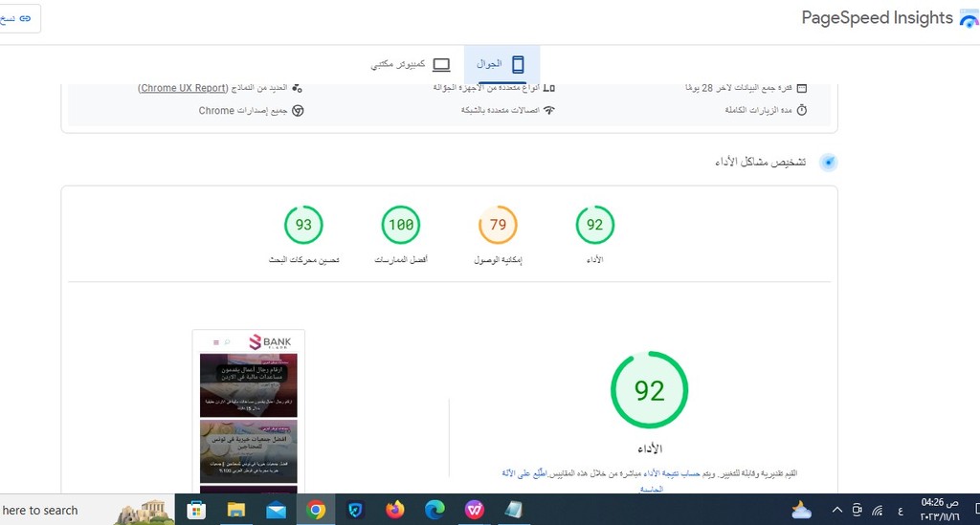Click the network wifi tray icon
Screen dimensions: 980x525
(x=879, y=511)
